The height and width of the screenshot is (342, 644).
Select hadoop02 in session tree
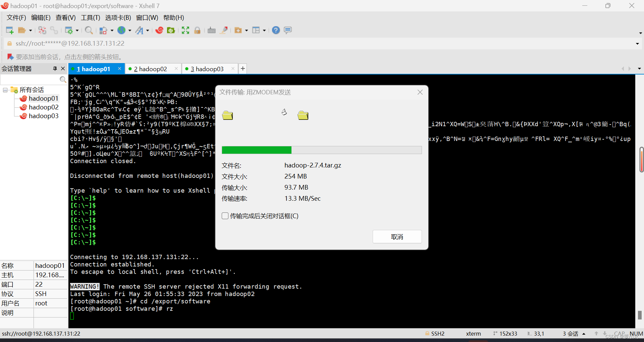[x=43, y=107]
